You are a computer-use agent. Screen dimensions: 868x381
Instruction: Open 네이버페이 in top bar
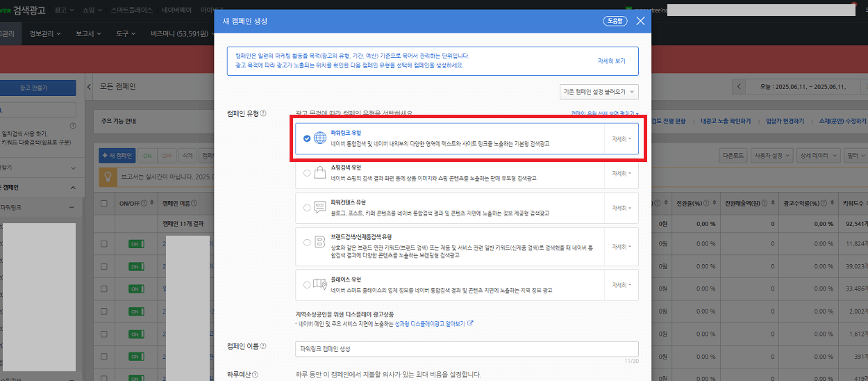coord(175,10)
